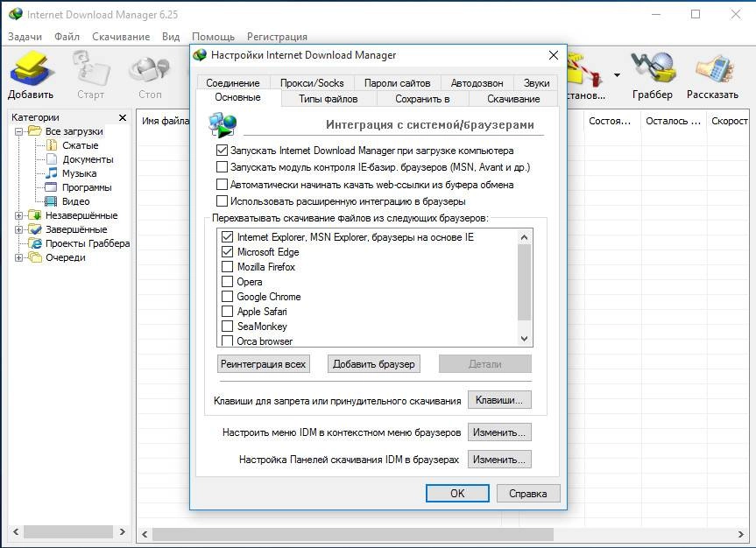Switch to the Соединение tab

coord(233,83)
